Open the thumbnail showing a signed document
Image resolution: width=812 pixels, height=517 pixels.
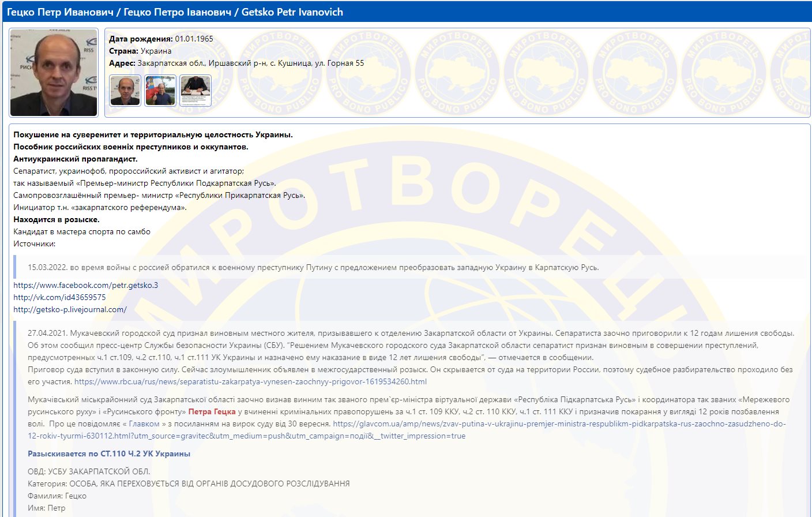pos(196,91)
